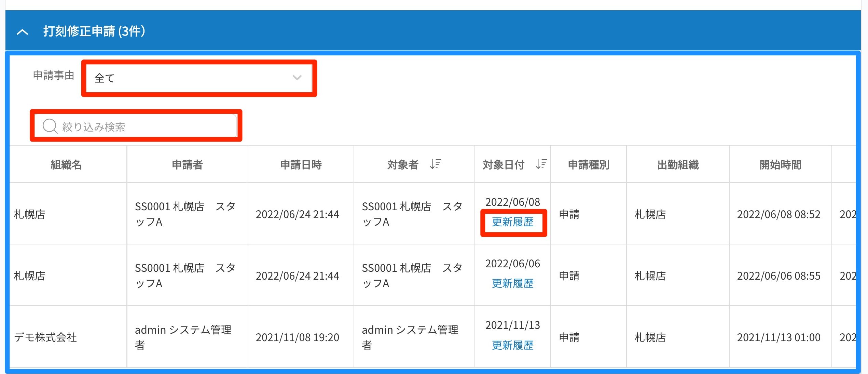Image resolution: width=868 pixels, height=374 pixels.
Task: Sort by 対象日付 using sort icon
Action: tap(541, 164)
